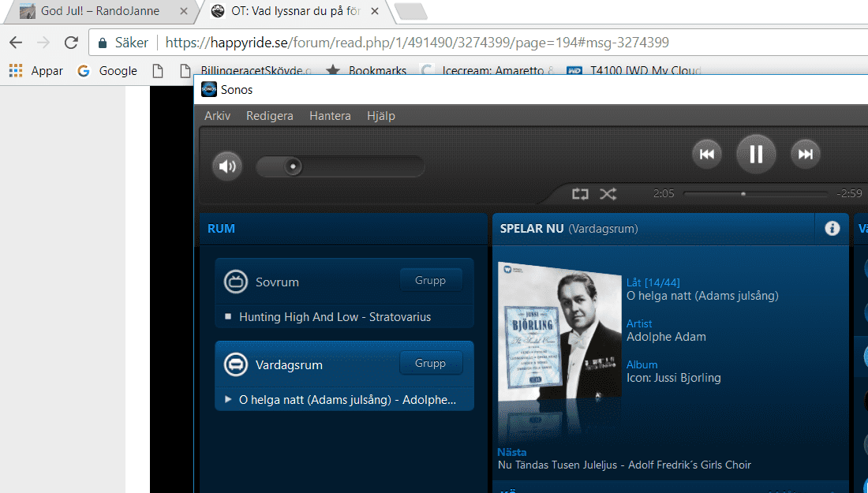Click the Sonos volume slider knob
Screen dimensions: 868x493
(293, 166)
